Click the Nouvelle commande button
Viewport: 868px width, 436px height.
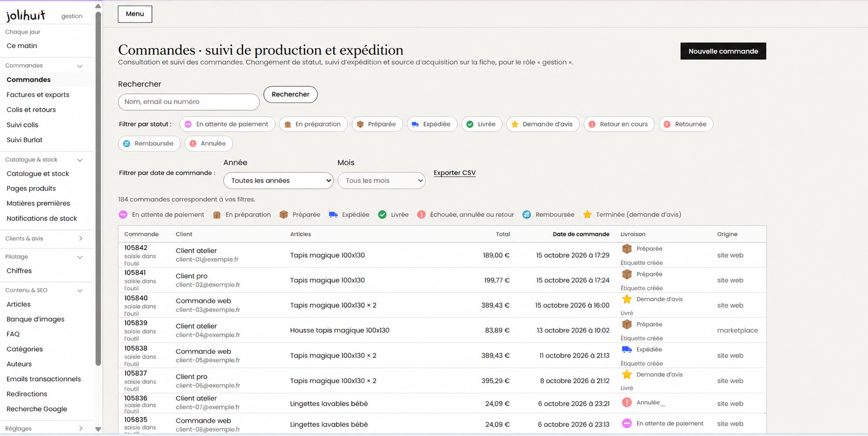tap(723, 51)
